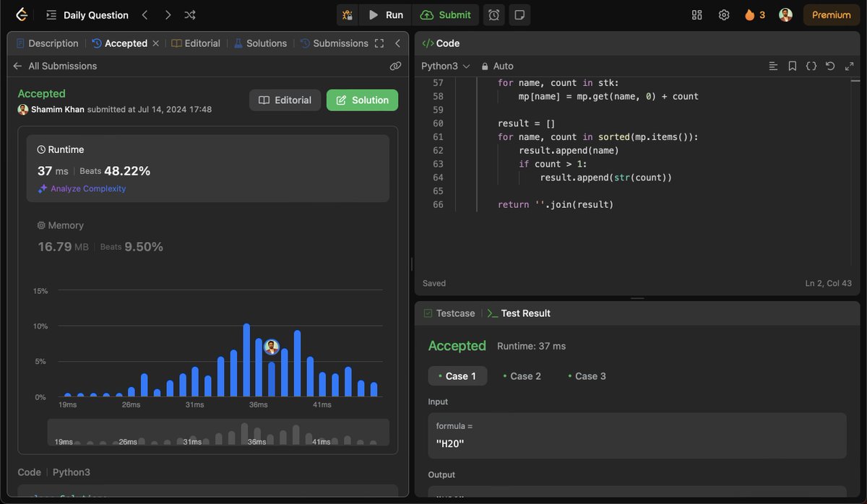Click the debugger icon beside Run
The height and width of the screenshot is (504, 867).
point(348,15)
